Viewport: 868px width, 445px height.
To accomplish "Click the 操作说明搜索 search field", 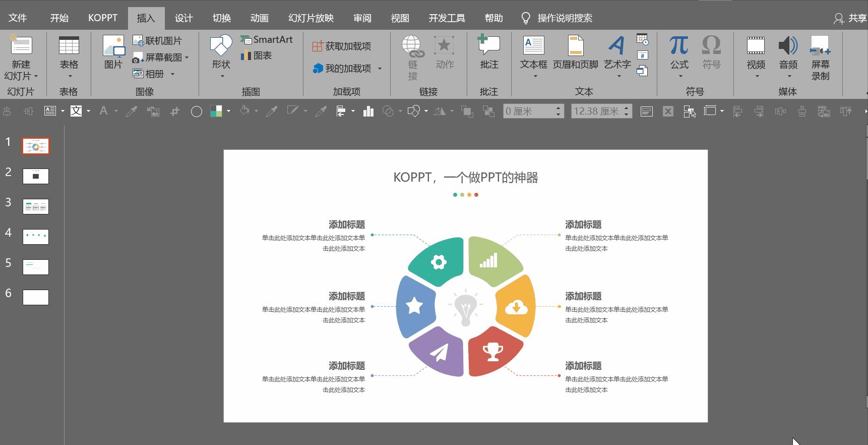I will click(564, 18).
